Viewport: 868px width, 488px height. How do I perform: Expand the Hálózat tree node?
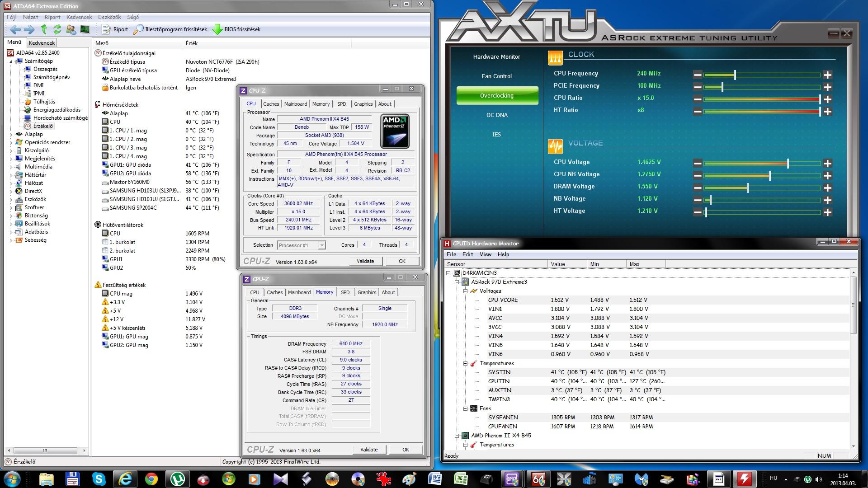pyautogui.click(x=11, y=183)
